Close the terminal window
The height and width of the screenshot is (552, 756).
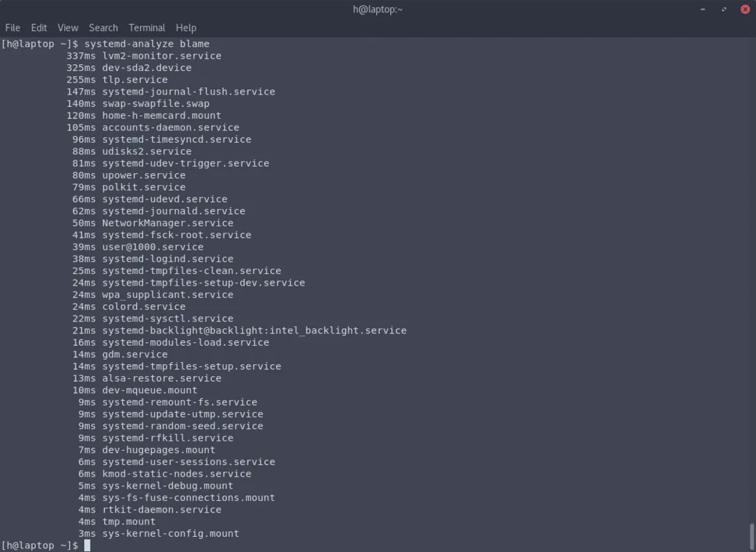[x=745, y=9]
